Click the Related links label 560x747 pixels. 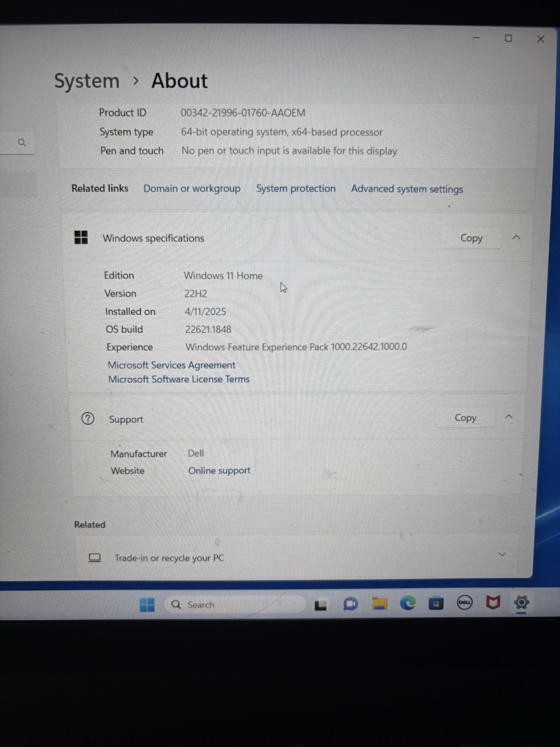pyautogui.click(x=100, y=188)
